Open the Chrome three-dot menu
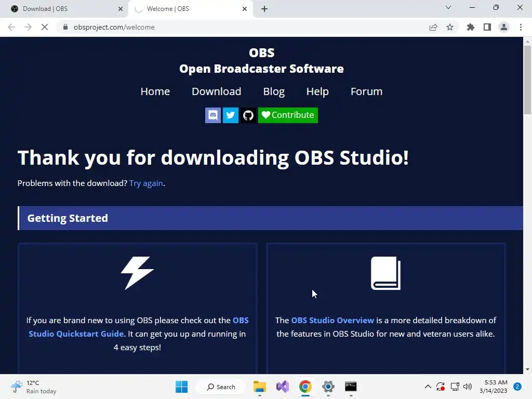Image resolution: width=532 pixels, height=399 pixels. (x=521, y=27)
